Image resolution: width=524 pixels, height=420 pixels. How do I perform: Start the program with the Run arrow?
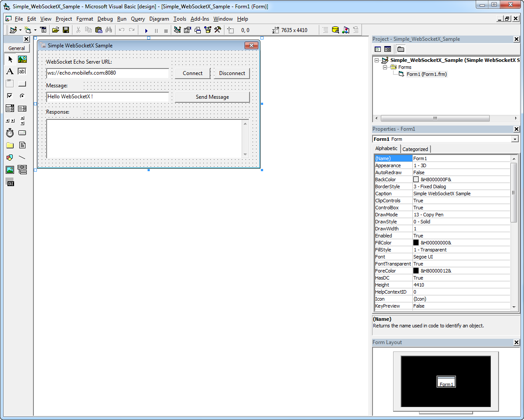(146, 30)
